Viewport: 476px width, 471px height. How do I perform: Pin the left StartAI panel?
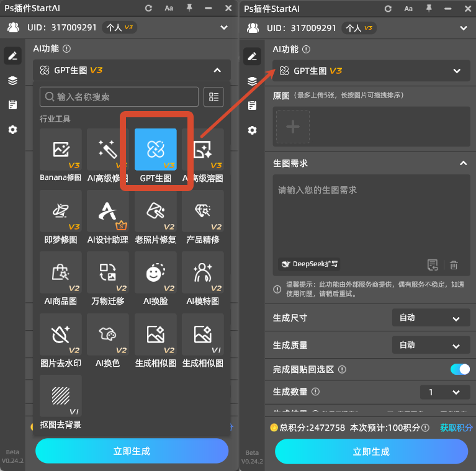(189, 8)
